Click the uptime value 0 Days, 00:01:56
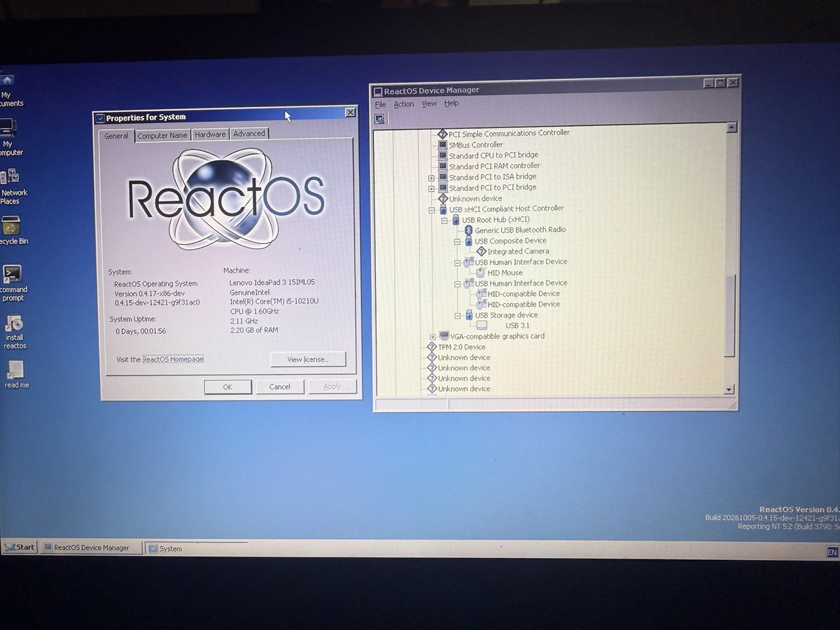Viewport: 840px width, 630px height. coord(141,331)
